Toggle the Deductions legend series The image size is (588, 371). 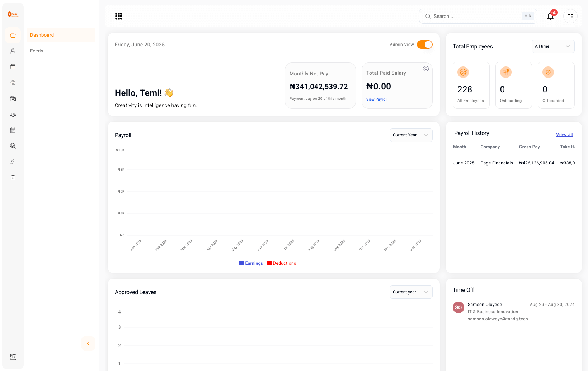point(281,263)
